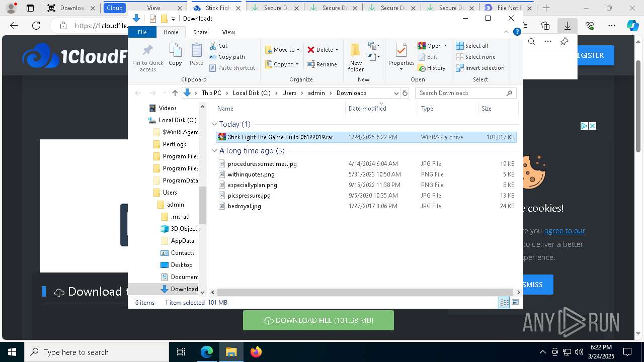Click the Task View taskbar icon
644x362 pixels.
181,352
